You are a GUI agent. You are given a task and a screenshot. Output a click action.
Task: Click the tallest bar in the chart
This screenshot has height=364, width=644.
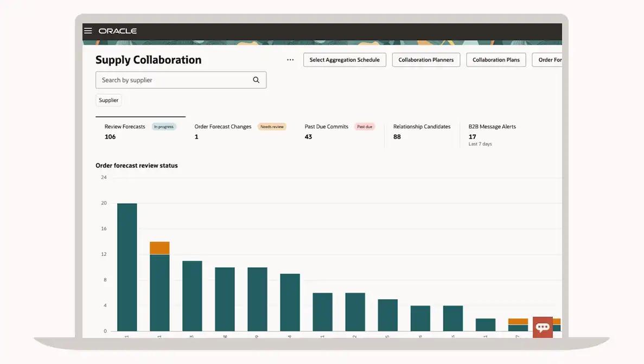click(127, 266)
